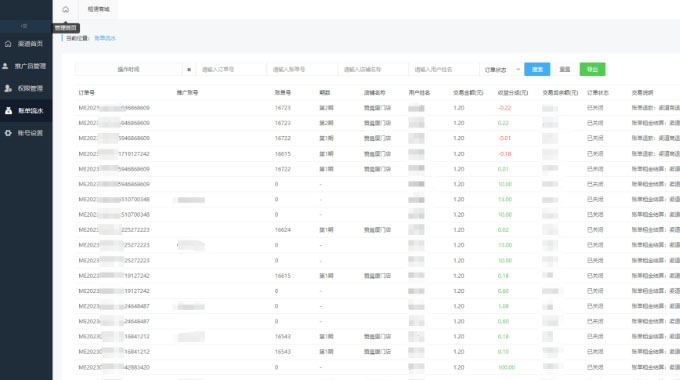Click bill number 16624 in the table
This screenshot has width=680, height=380.
(x=283, y=230)
